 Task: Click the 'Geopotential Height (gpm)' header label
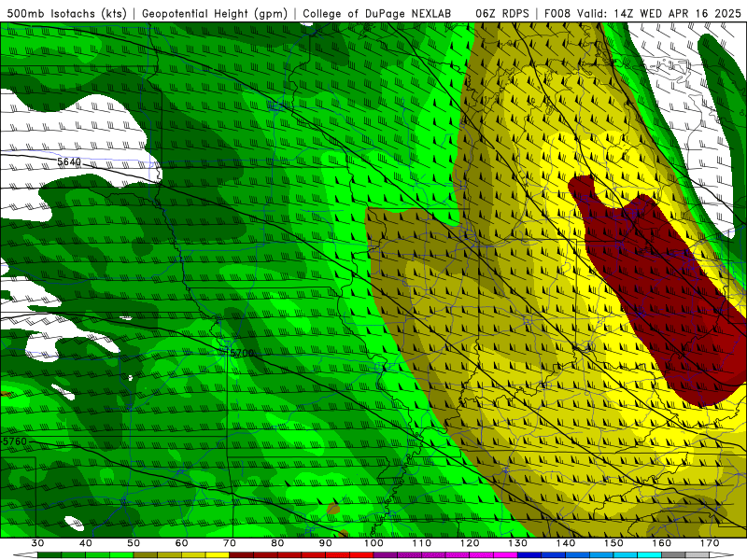point(215,13)
